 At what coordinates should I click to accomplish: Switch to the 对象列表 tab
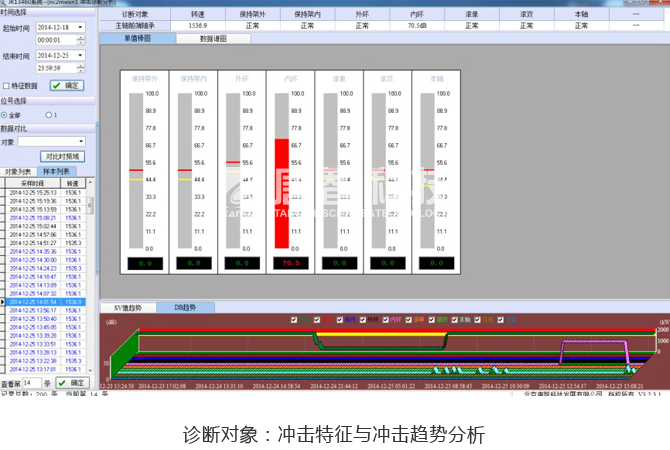pyautogui.click(x=18, y=172)
